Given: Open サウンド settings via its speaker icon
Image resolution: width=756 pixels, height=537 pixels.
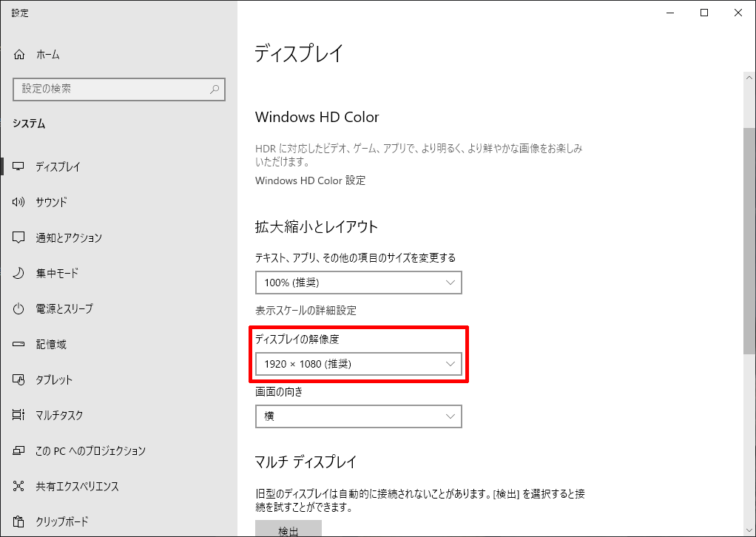Looking at the screenshot, I should [19, 202].
